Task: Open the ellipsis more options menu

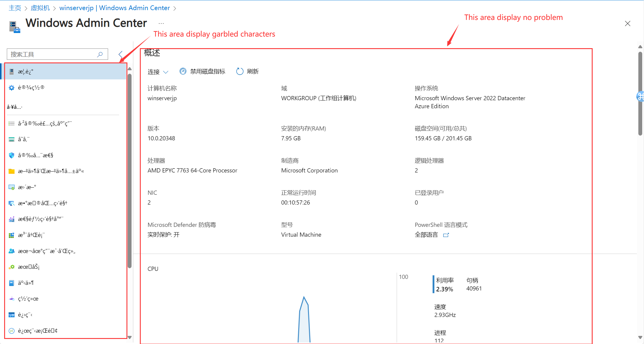Action: tap(161, 23)
